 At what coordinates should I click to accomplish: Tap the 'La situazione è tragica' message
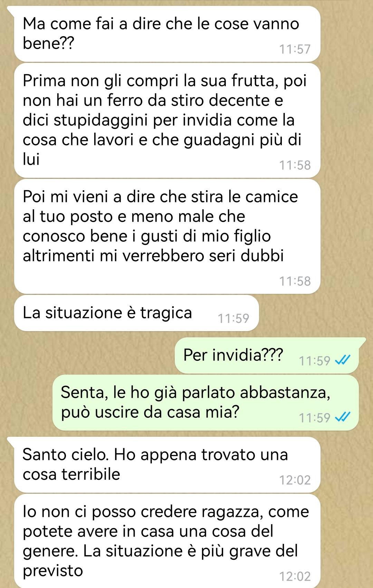[136, 313]
